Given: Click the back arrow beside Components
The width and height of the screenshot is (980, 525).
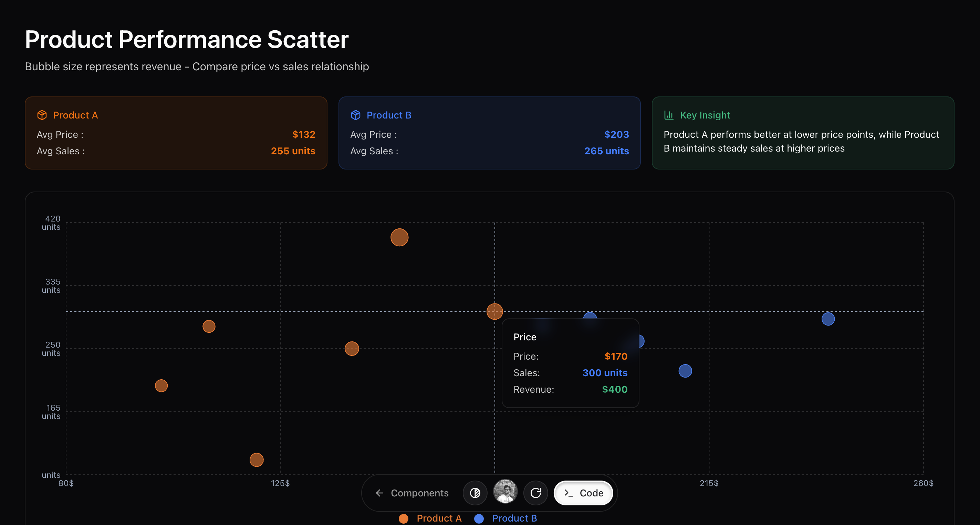Looking at the screenshot, I should pyautogui.click(x=379, y=493).
